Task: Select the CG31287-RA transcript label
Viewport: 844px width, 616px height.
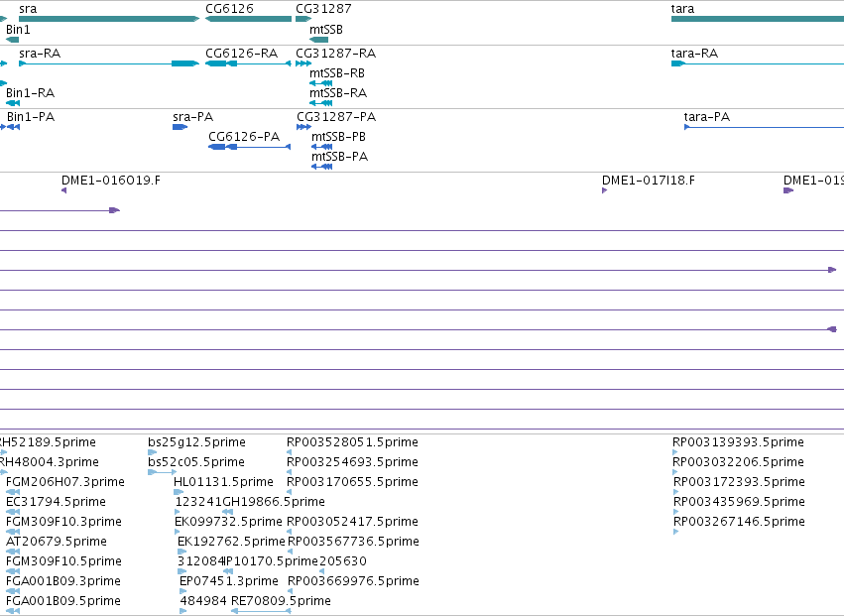Action: (336, 54)
